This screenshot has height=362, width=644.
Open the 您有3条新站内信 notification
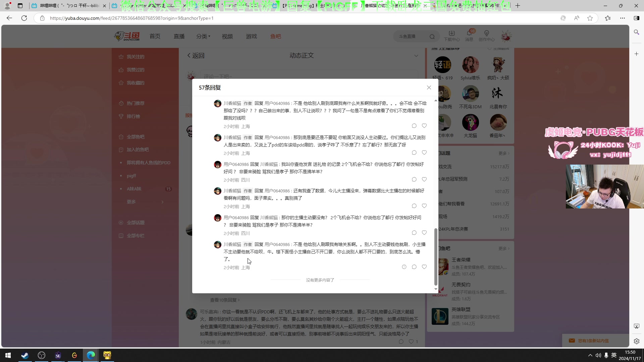(593, 341)
